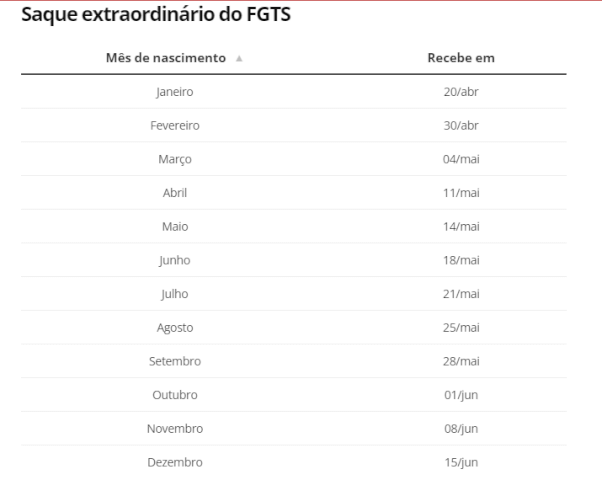Click the Março month cell
The height and width of the screenshot is (480, 602).
[175, 159]
